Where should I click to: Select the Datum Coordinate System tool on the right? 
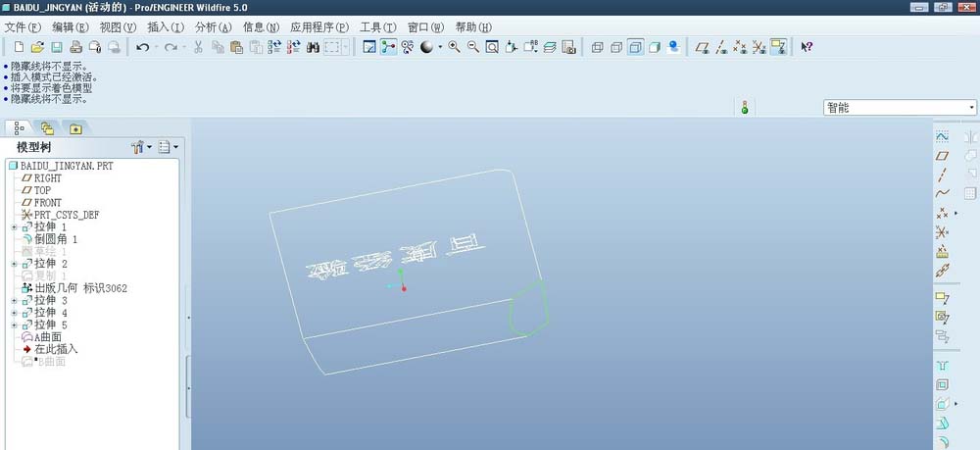(942, 232)
